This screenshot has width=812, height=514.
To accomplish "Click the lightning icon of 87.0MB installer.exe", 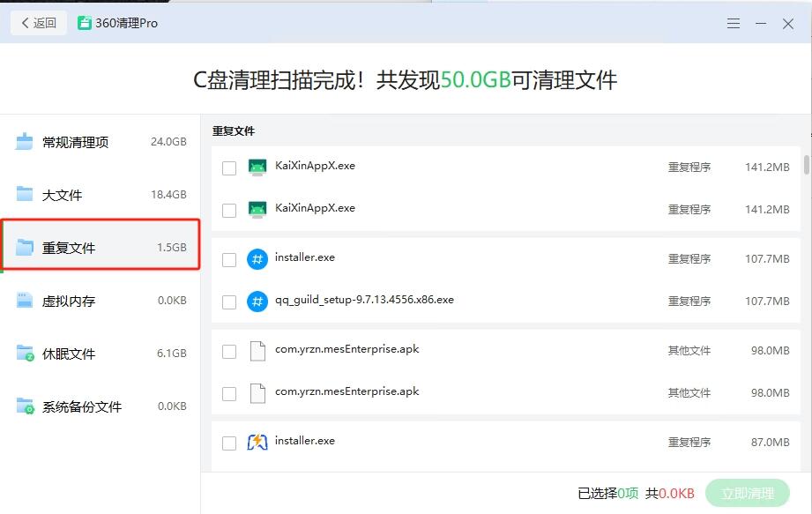I will click(257, 442).
